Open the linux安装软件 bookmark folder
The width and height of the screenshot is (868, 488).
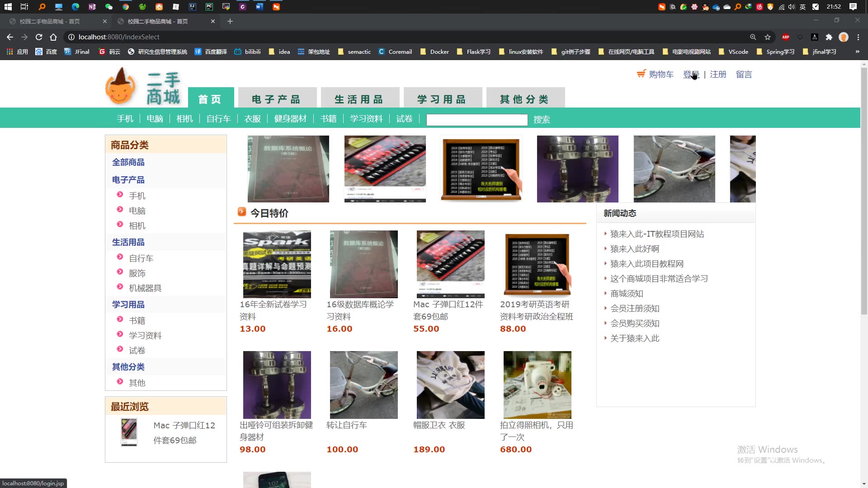pyautogui.click(x=521, y=52)
